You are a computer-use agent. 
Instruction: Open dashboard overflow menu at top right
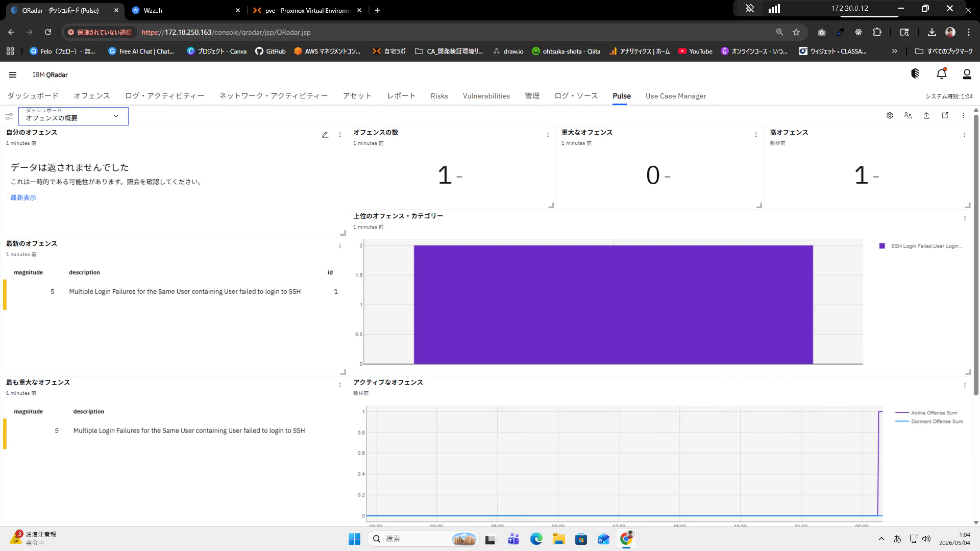pyautogui.click(x=963, y=116)
